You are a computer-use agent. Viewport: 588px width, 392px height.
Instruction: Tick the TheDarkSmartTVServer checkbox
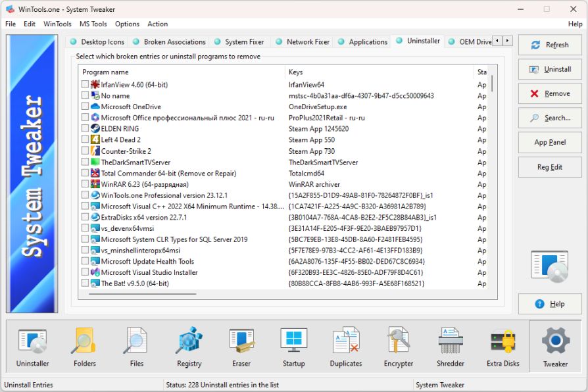pyautogui.click(x=85, y=162)
